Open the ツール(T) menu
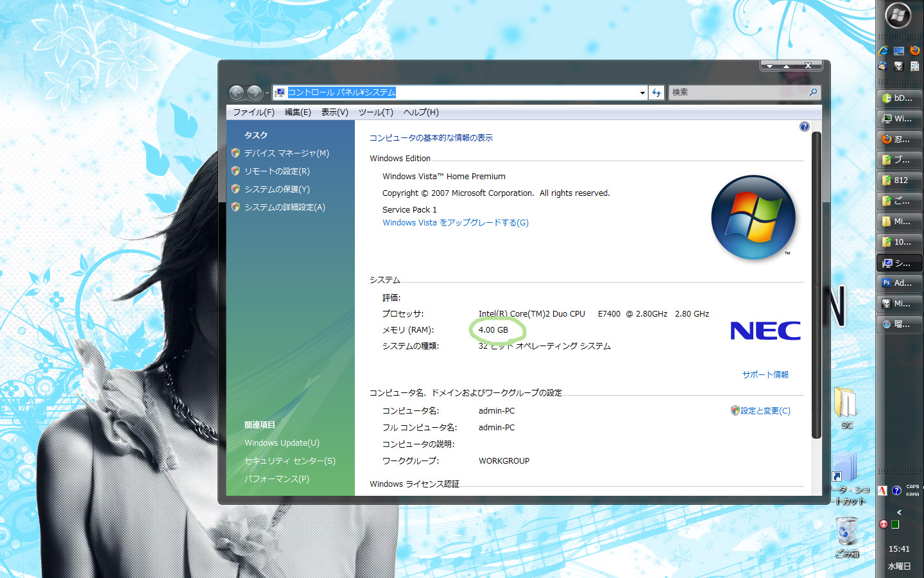Screen dimensions: 924x578 click(x=375, y=112)
